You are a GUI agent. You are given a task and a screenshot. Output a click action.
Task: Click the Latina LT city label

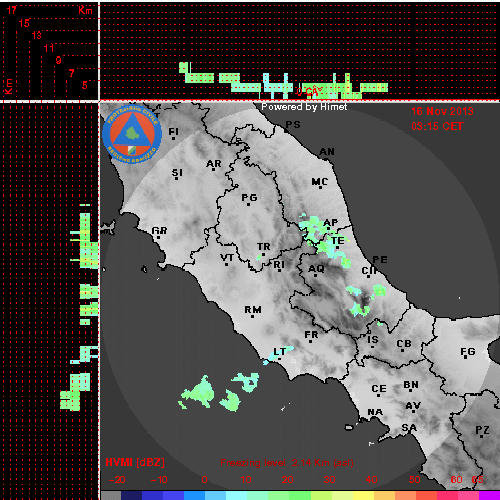pyautogui.click(x=279, y=352)
